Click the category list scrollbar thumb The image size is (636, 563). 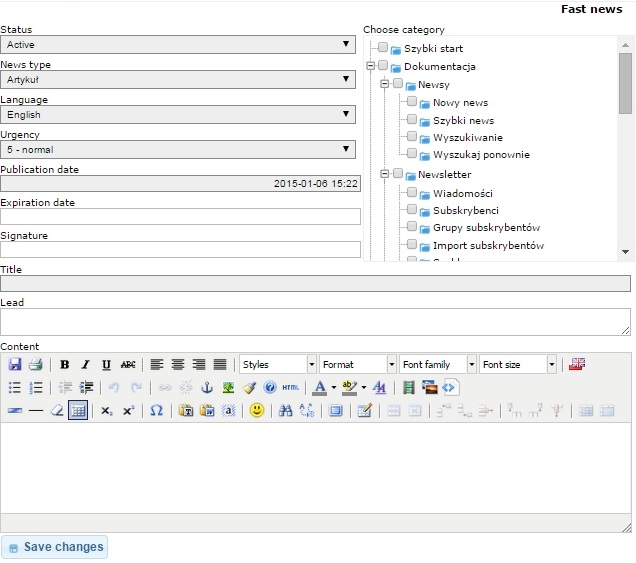pyautogui.click(x=625, y=84)
